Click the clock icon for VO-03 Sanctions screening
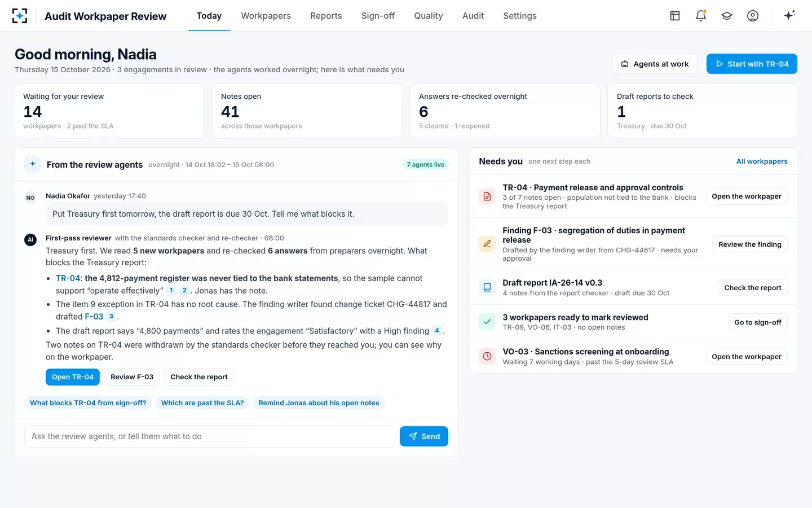The height and width of the screenshot is (508, 812). tap(487, 356)
